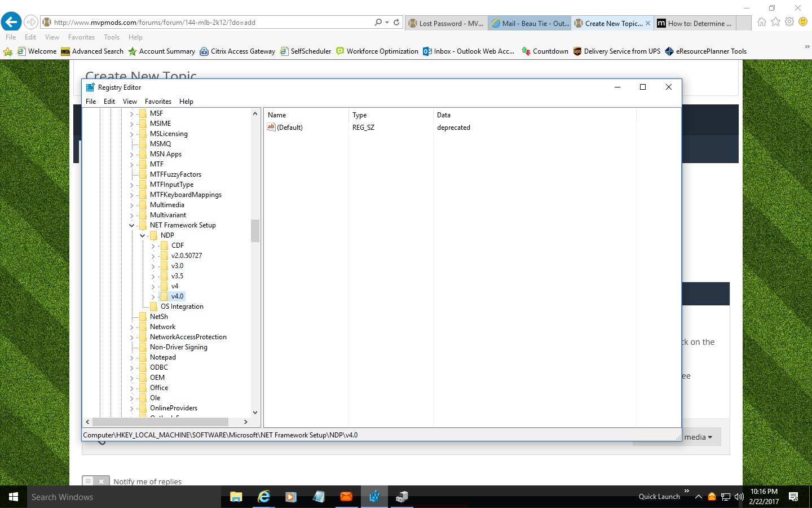Collapse the NET Framework Setup key

pyautogui.click(x=131, y=225)
